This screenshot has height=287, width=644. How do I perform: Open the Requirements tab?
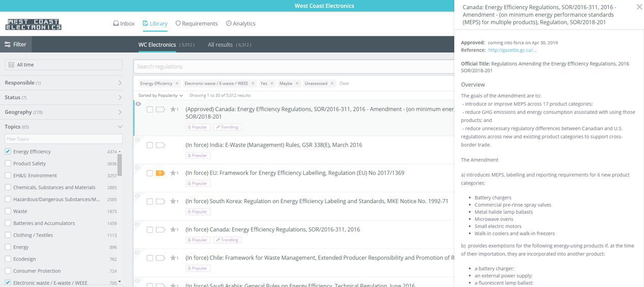[x=196, y=23]
